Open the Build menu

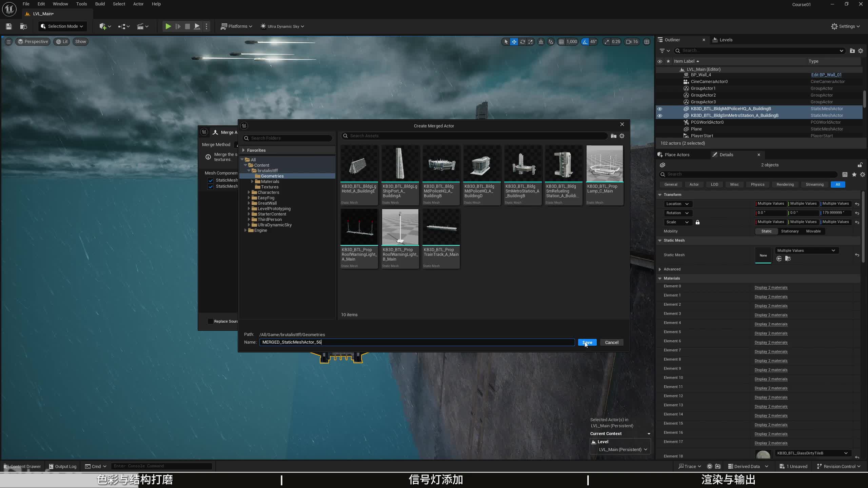tap(100, 4)
